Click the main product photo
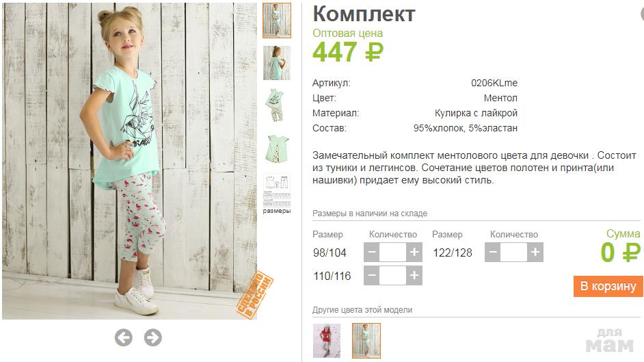Screen dimensions: 644x362 click(x=130, y=161)
